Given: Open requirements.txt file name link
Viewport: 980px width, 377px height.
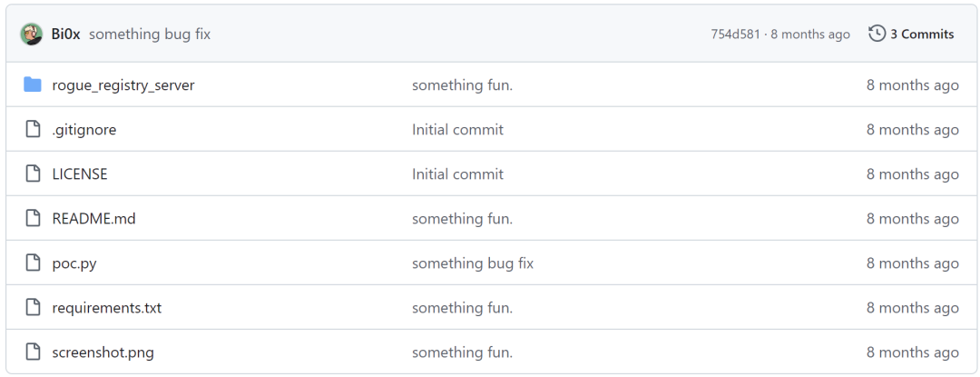Looking at the screenshot, I should (107, 308).
